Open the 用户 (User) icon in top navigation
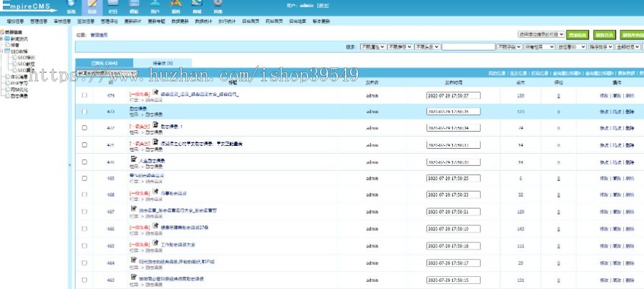644x289 pixels. pyautogui.click(x=155, y=4)
